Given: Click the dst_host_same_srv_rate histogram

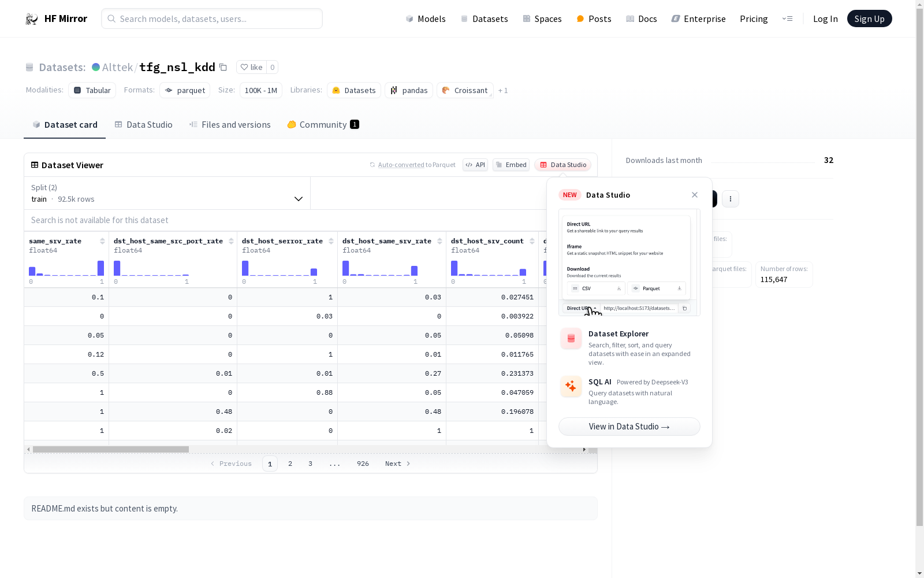Looking at the screenshot, I should [380, 268].
